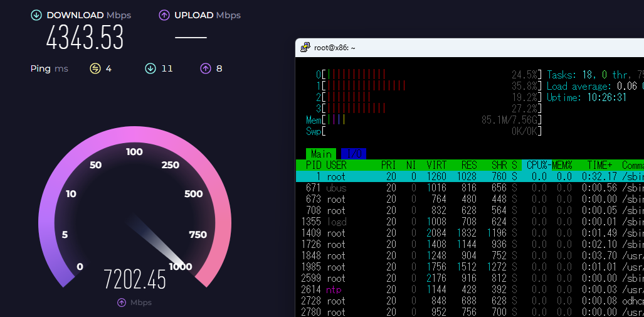Select the ubus process row with PID 671
The height and width of the screenshot is (317, 644).
(x=439, y=188)
